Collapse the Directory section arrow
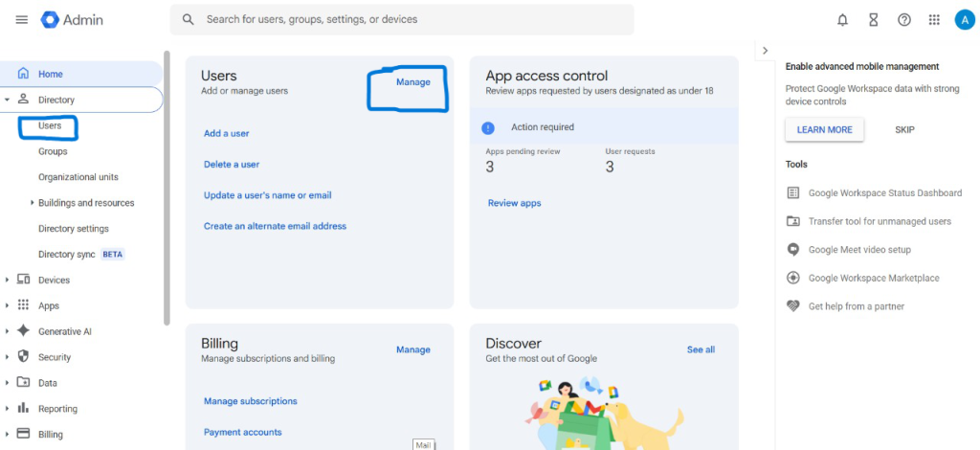This screenshot has width=980, height=450. pyautogui.click(x=7, y=100)
